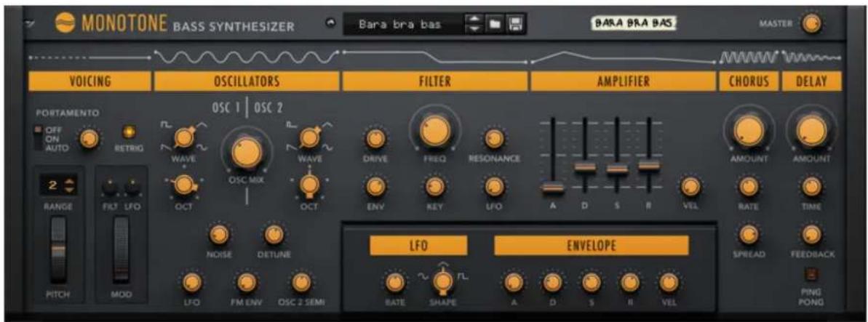Click the Chorus Spread knob
This screenshot has height=322, width=868.
pyautogui.click(x=749, y=235)
